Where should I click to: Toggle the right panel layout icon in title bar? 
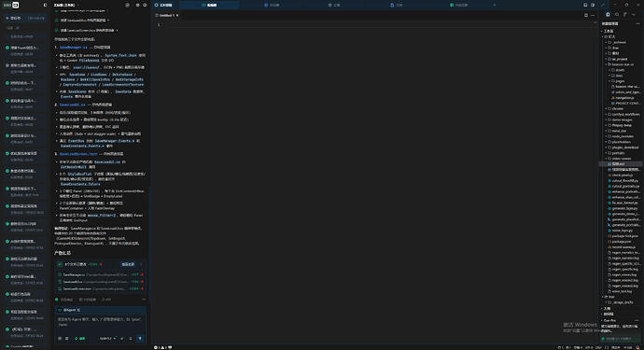pos(593,5)
